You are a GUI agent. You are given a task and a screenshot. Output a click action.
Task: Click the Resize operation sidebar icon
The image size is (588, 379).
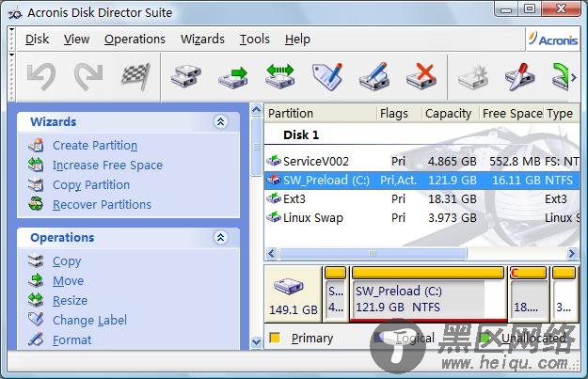click(36, 299)
